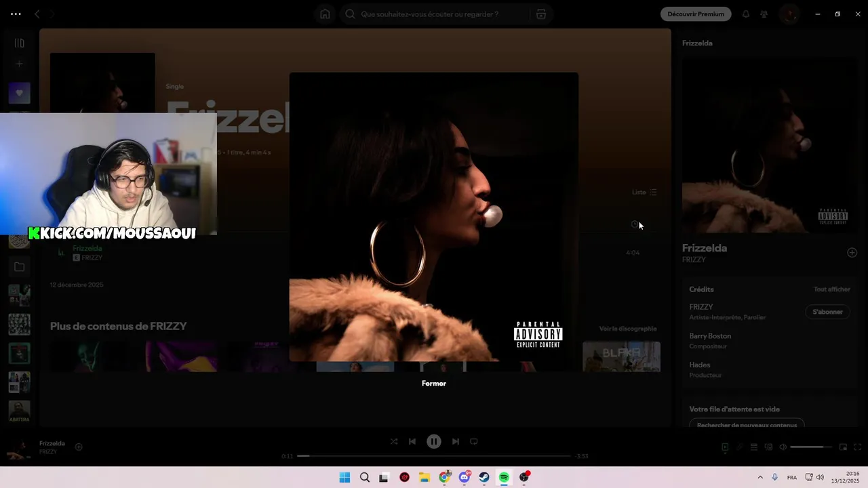Viewport: 868px width, 488px height.
Task: Open the lyrics microphone icon
Action: pos(740,447)
